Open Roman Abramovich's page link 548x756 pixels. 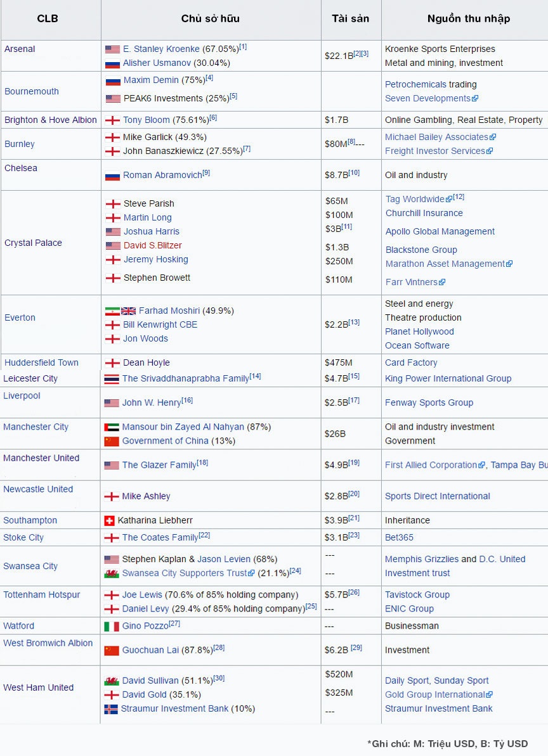pos(162,175)
